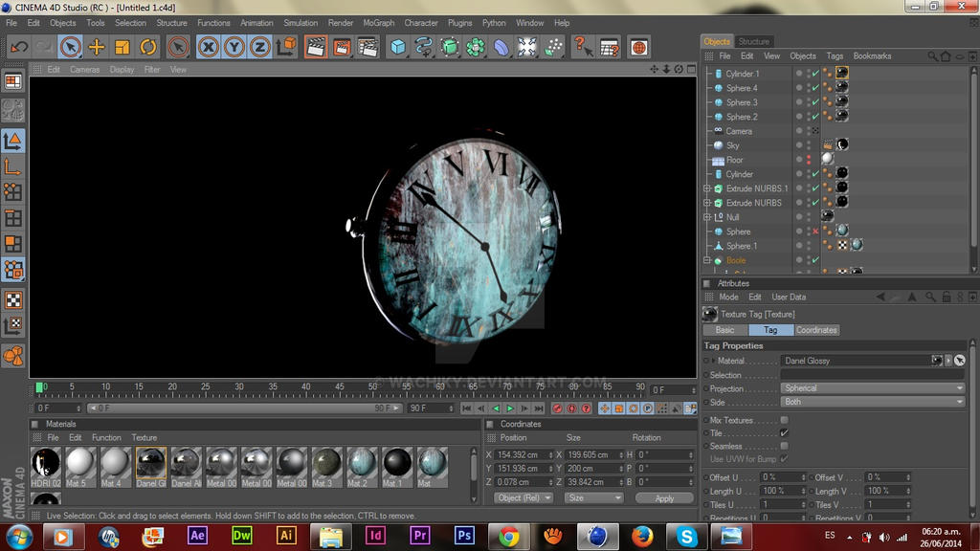The height and width of the screenshot is (551, 980).
Task: Open Photoshop from the taskbar
Action: pyautogui.click(x=464, y=536)
